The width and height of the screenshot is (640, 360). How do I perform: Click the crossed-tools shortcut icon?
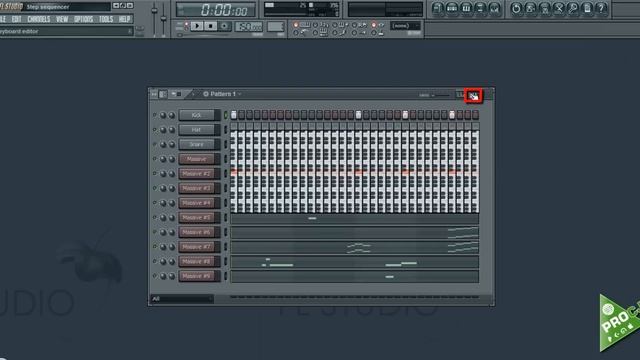point(559,8)
